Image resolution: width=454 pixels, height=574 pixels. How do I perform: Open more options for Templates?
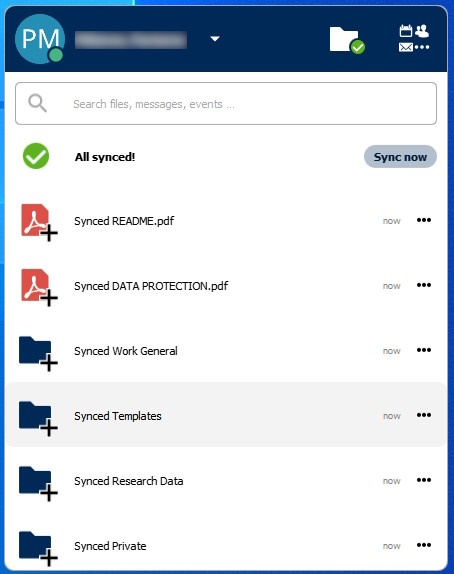pos(424,415)
